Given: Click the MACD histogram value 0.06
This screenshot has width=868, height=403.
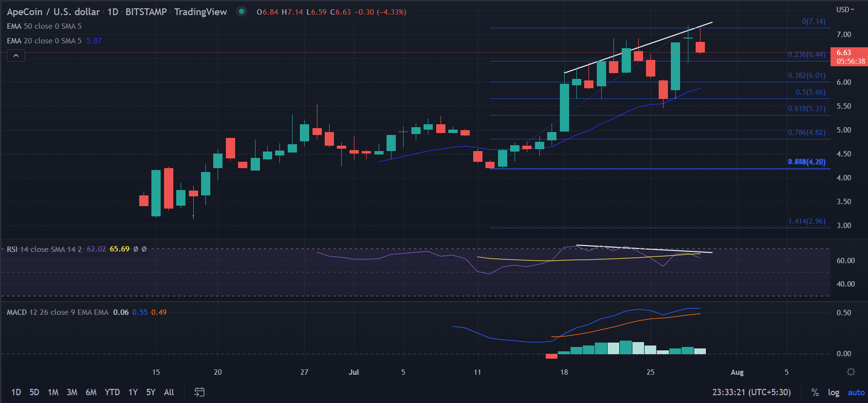Looking at the screenshot, I should click(x=121, y=312).
